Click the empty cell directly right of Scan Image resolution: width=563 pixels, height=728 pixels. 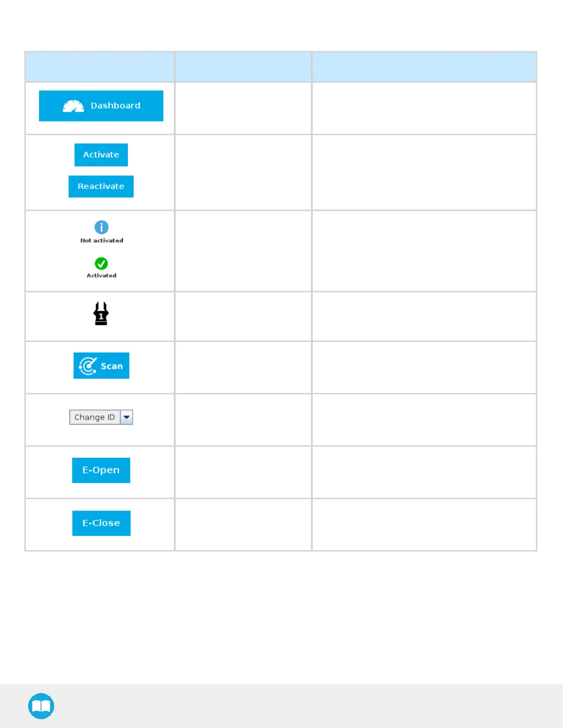(243, 367)
